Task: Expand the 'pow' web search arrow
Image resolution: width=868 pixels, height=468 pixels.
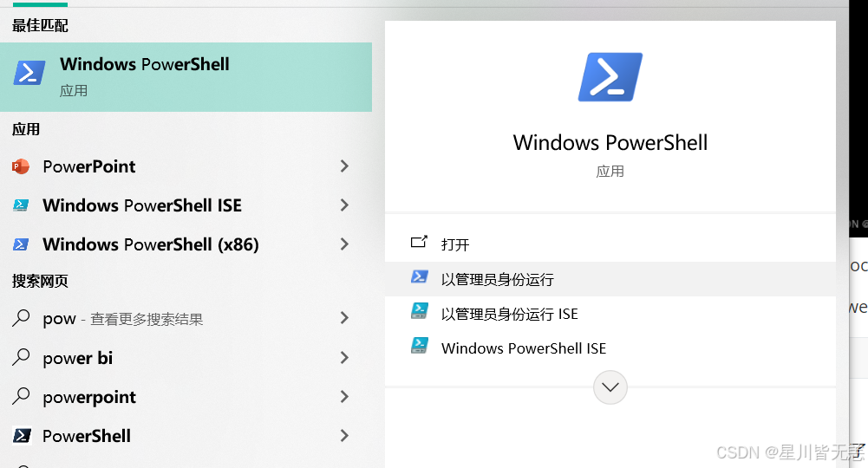Action: tap(344, 317)
